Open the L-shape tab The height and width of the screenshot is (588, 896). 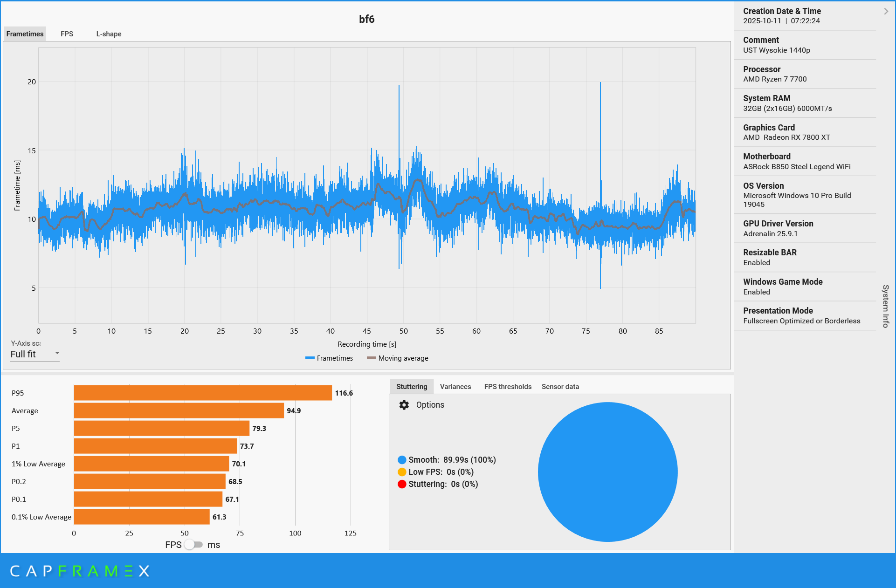109,34
